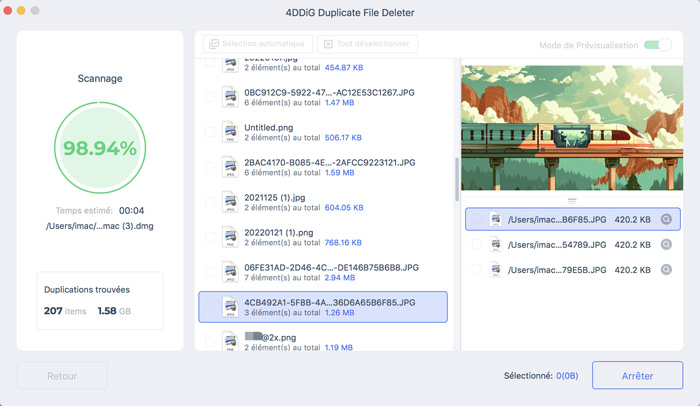Viewport: 700px width, 406px height.
Task: Click the Sélection automatique button
Action: [258, 44]
